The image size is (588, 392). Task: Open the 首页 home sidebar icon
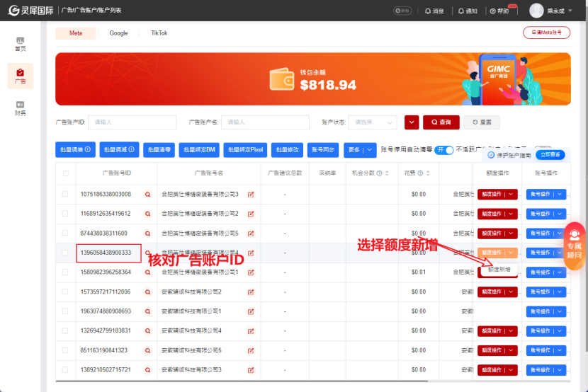click(x=21, y=44)
